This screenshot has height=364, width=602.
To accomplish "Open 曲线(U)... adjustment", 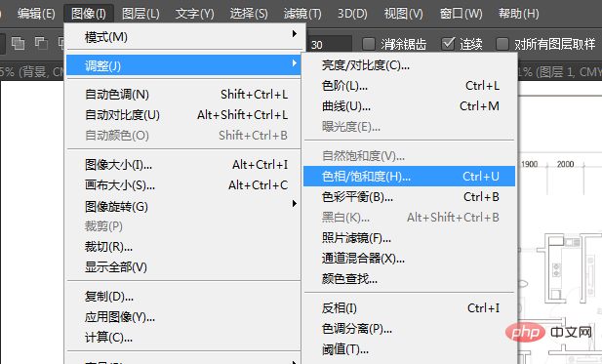I will 409,106.
